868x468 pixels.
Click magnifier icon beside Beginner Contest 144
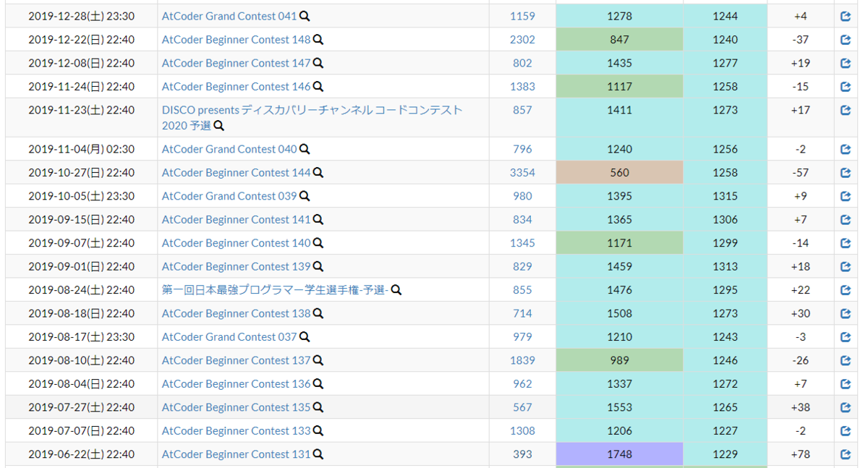pos(318,173)
